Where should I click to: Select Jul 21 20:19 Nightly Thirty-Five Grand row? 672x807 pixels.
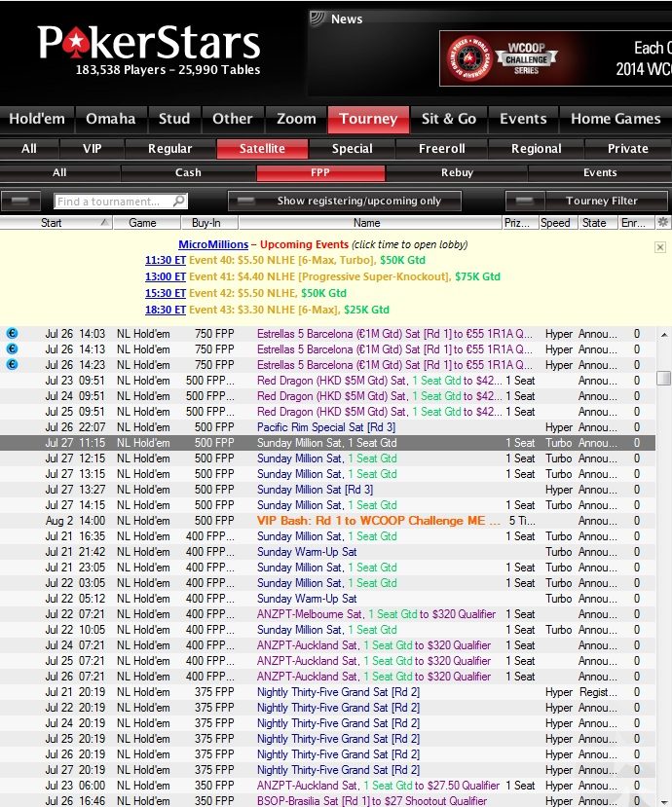tap(327, 692)
